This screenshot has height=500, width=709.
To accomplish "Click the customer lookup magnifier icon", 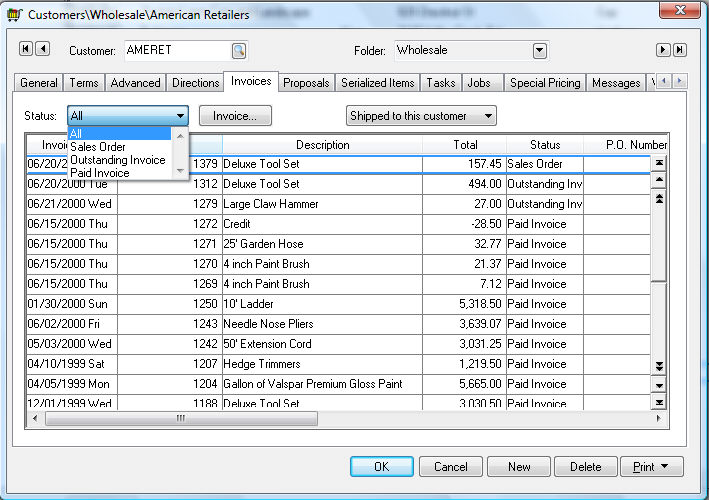I will coord(238,50).
